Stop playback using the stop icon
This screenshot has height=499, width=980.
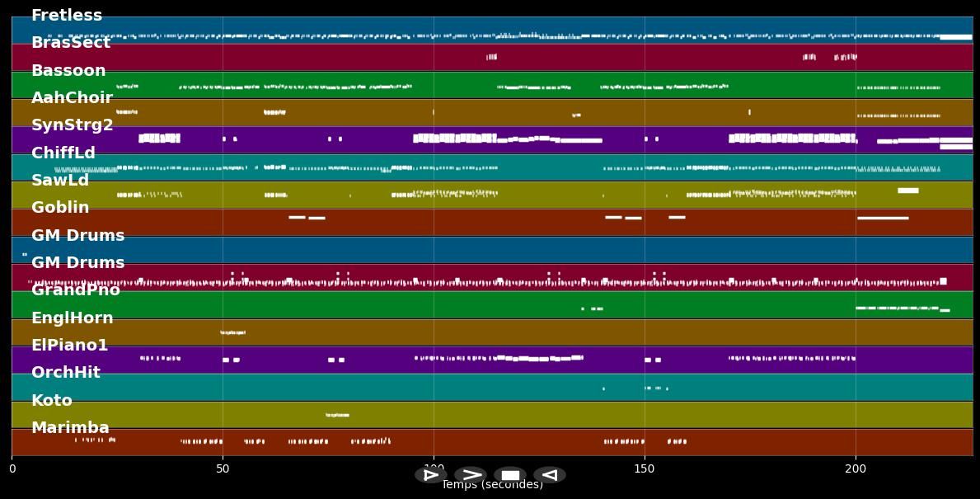pos(509,475)
